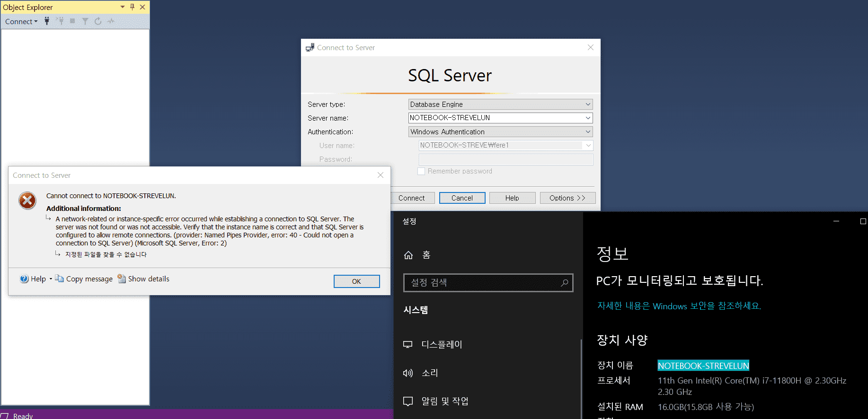Image resolution: width=868 pixels, height=419 pixels.
Task: Expand the Authentication dropdown
Action: pyautogui.click(x=588, y=132)
